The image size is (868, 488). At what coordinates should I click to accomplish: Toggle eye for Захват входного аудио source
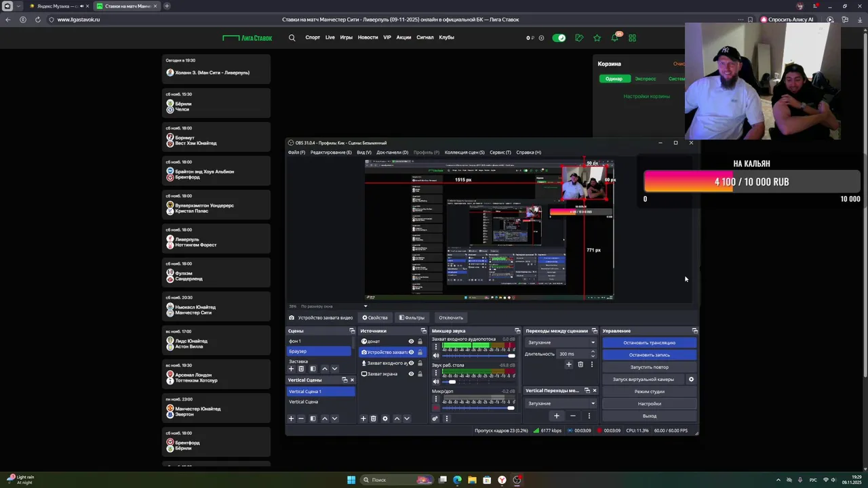click(x=411, y=363)
